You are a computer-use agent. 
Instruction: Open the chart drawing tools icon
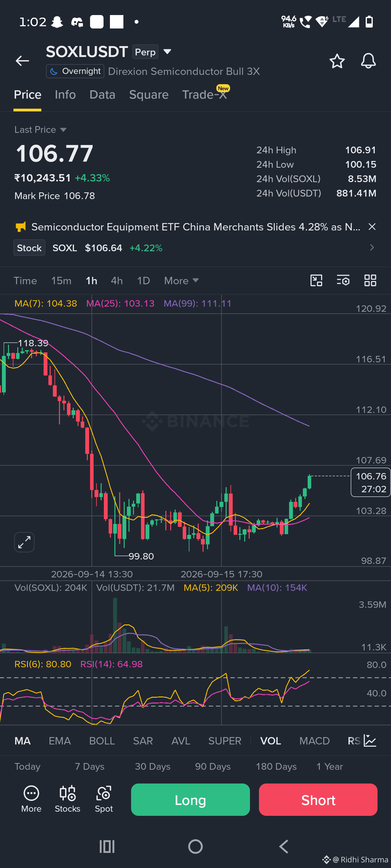[316, 280]
